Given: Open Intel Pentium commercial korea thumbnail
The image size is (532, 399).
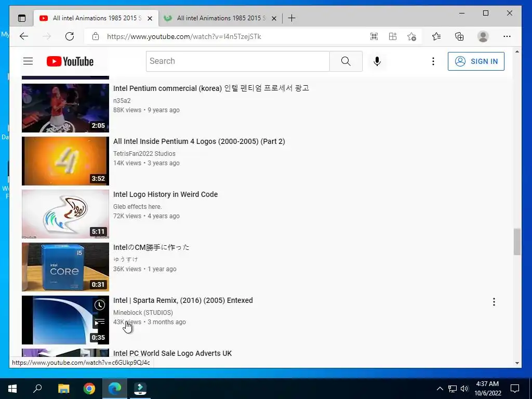Looking at the screenshot, I should click(65, 108).
